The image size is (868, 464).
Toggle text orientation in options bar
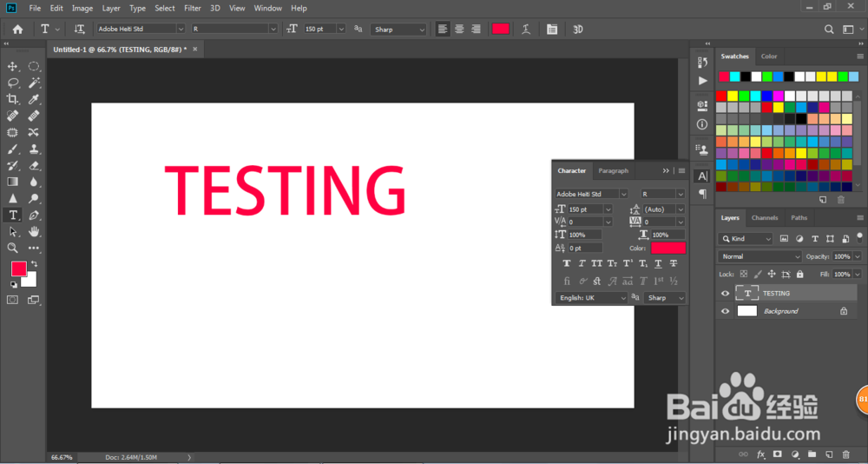click(80, 30)
